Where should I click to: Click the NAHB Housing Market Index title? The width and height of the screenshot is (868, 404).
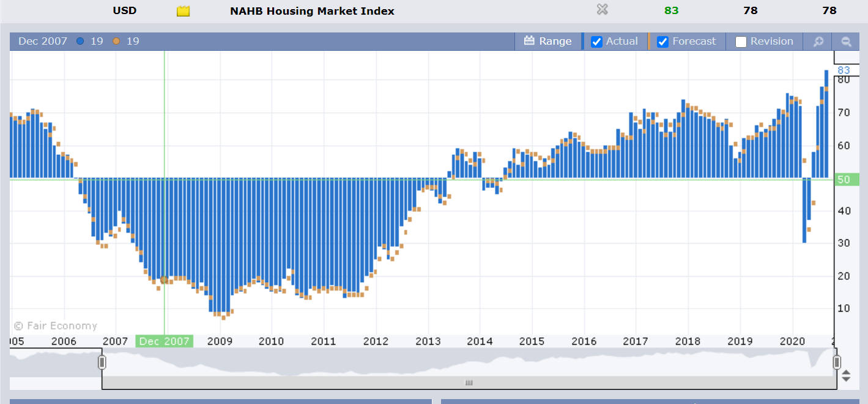[x=312, y=11]
